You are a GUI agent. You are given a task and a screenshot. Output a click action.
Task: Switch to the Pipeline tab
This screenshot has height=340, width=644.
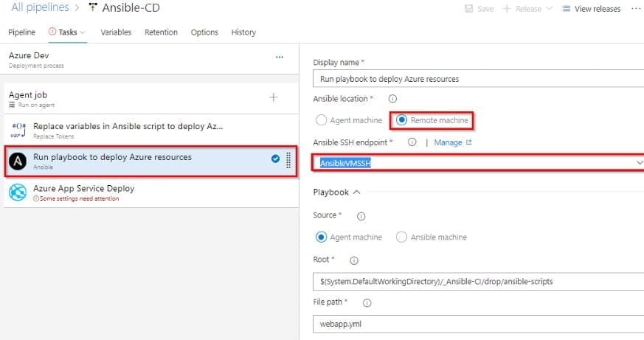click(22, 32)
